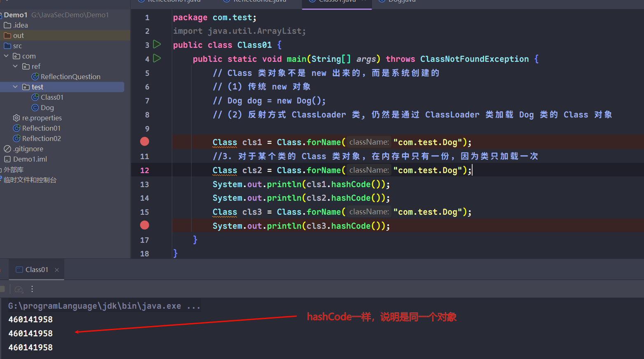This screenshot has width=644, height=359.
Task: Open Demo1.iml in the project tree
Action: point(30,159)
